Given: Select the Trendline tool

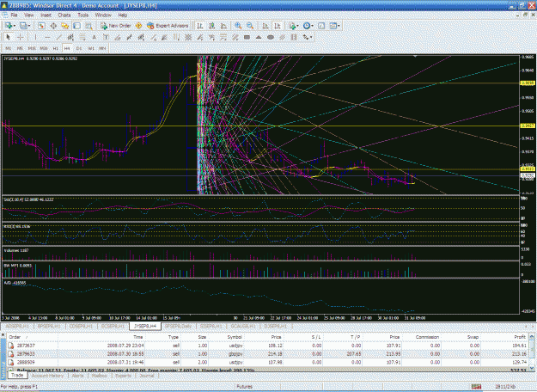Looking at the screenshot, I should pos(59,37).
